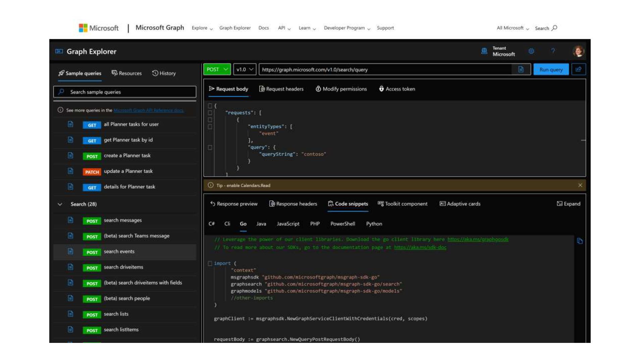
Task: Open the aka.ms/graphgosdk link
Action: pyautogui.click(x=478, y=239)
